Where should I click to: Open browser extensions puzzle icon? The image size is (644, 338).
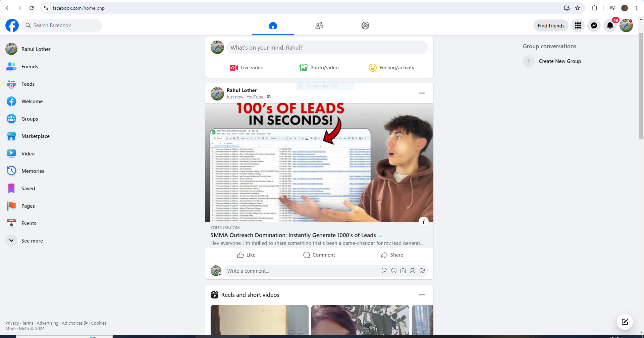(594, 8)
